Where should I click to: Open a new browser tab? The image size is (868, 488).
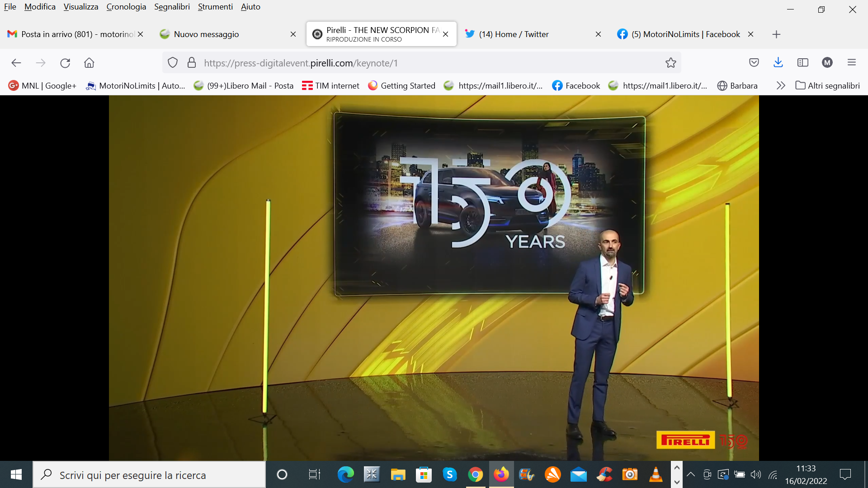tap(776, 34)
